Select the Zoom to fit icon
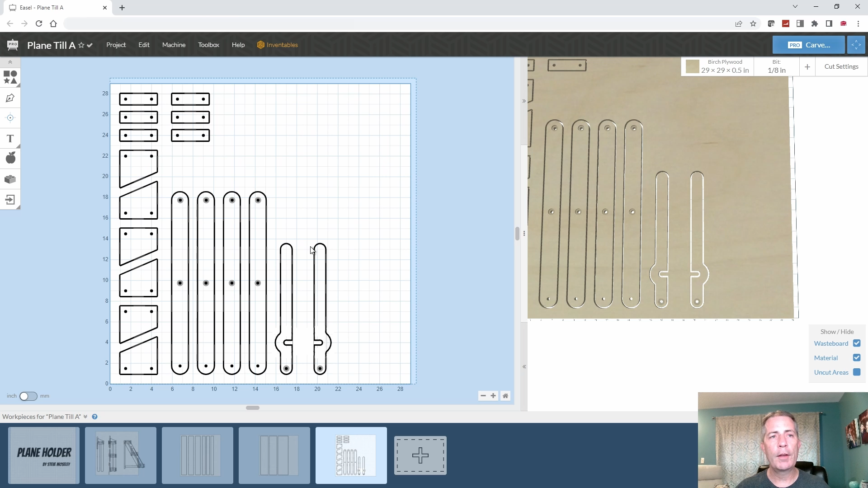 pyautogui.click(x=505, y=396)
